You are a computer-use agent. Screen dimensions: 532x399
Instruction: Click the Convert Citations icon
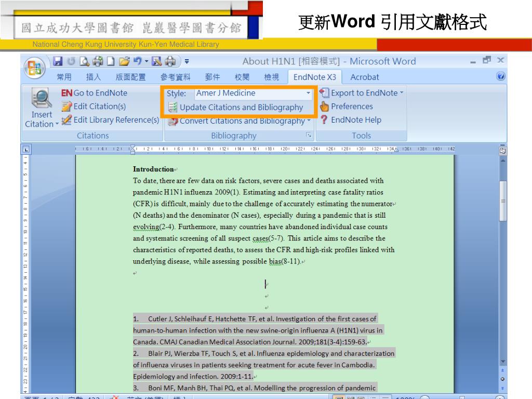click(x=172, y=122)
